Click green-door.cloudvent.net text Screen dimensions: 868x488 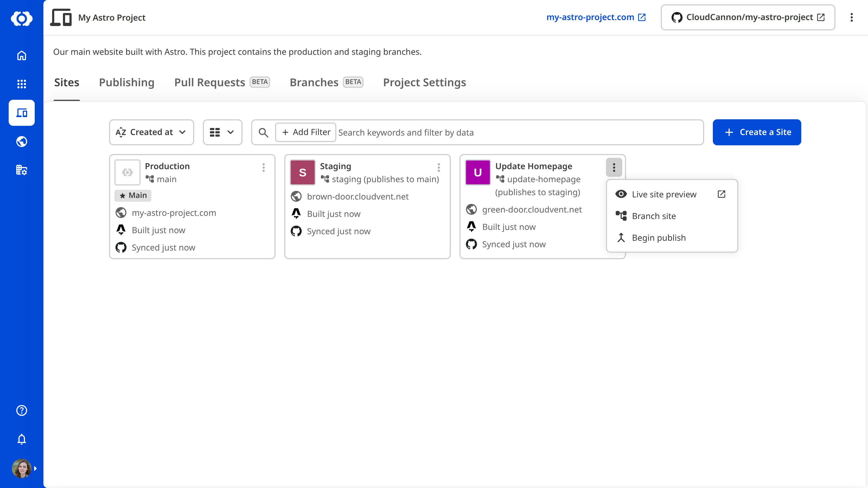[532, 210]
